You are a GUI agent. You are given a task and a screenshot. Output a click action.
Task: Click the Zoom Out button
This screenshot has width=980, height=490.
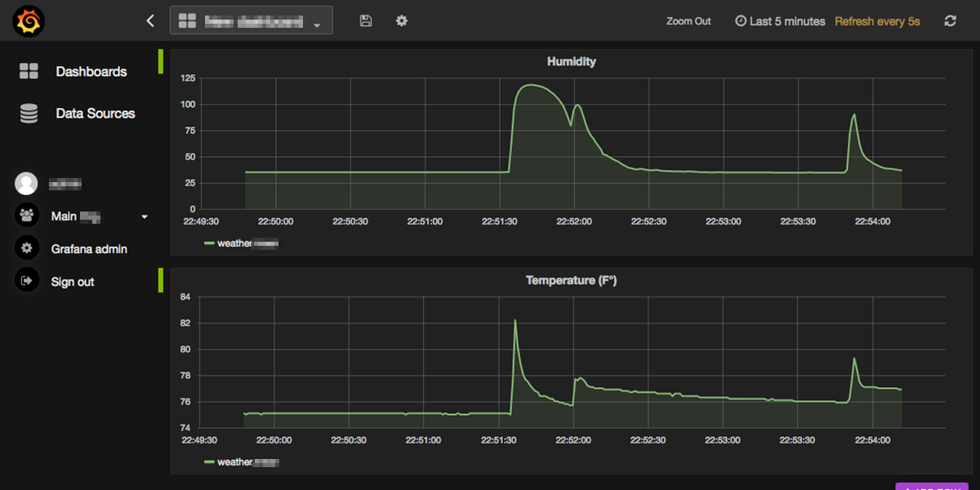[688, 21]
